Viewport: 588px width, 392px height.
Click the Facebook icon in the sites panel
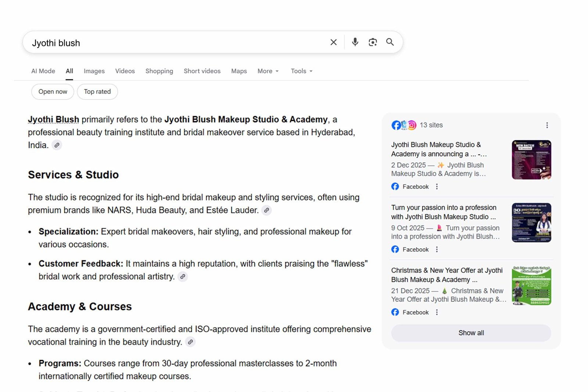396,125
